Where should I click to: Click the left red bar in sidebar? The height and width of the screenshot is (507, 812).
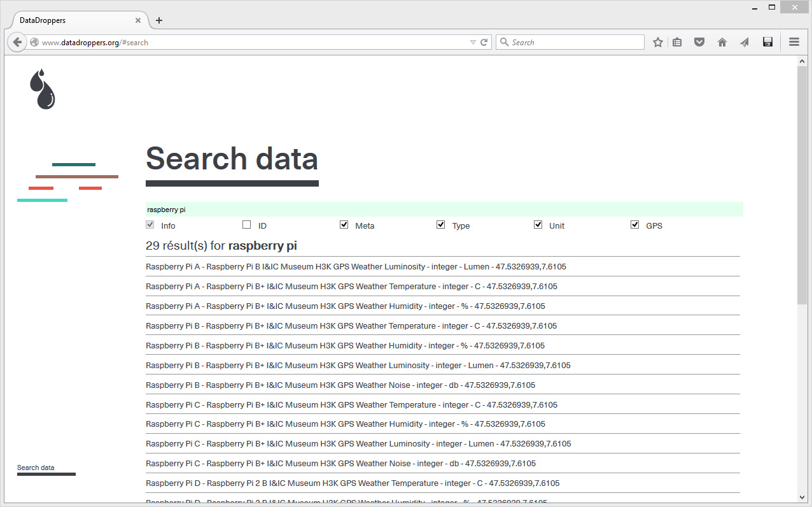coord(41,188)
